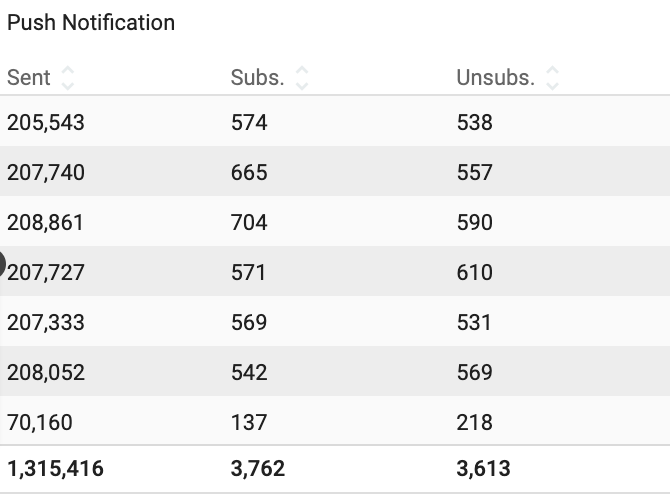The height and width of the screenshot is (498, 670).
Task: Click the dark circle at the left edge
Action: pos(2,265)
